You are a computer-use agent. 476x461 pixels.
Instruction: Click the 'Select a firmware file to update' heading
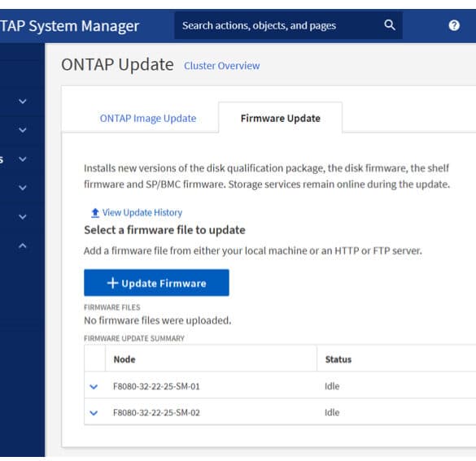click(164, 230)
